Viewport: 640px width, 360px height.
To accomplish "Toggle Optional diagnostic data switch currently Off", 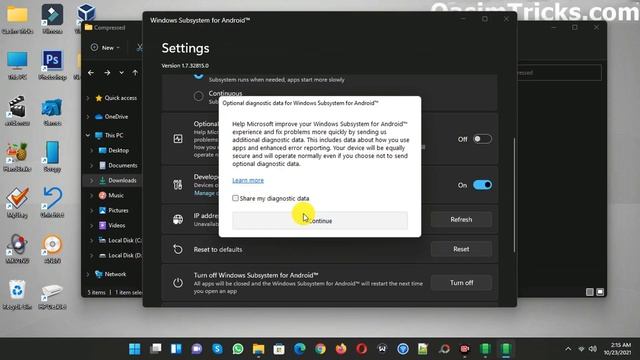I will [482, 139].
